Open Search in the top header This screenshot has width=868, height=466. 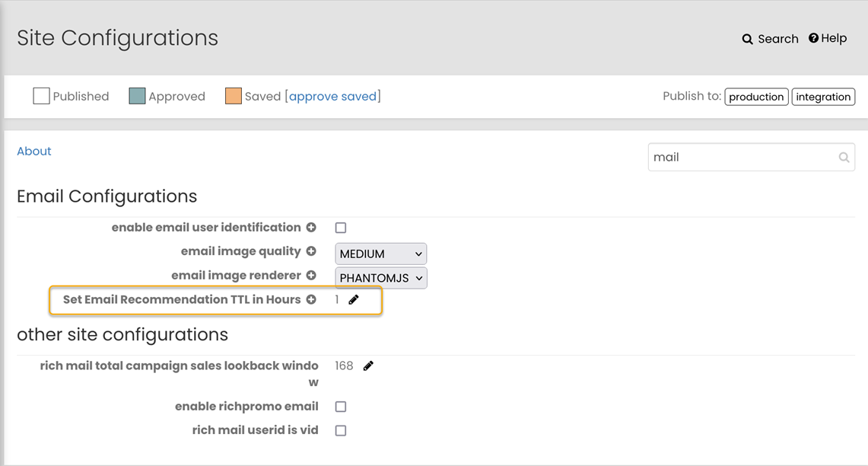coord(770,39)
